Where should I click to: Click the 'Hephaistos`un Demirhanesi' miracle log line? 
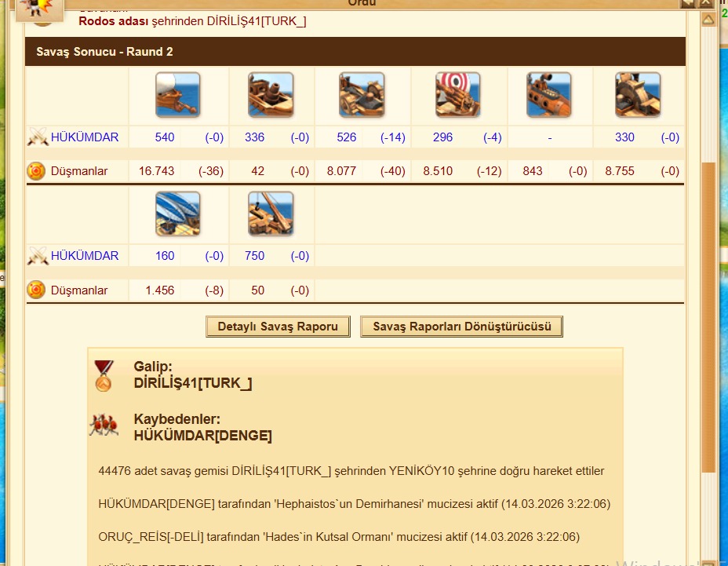355,504
